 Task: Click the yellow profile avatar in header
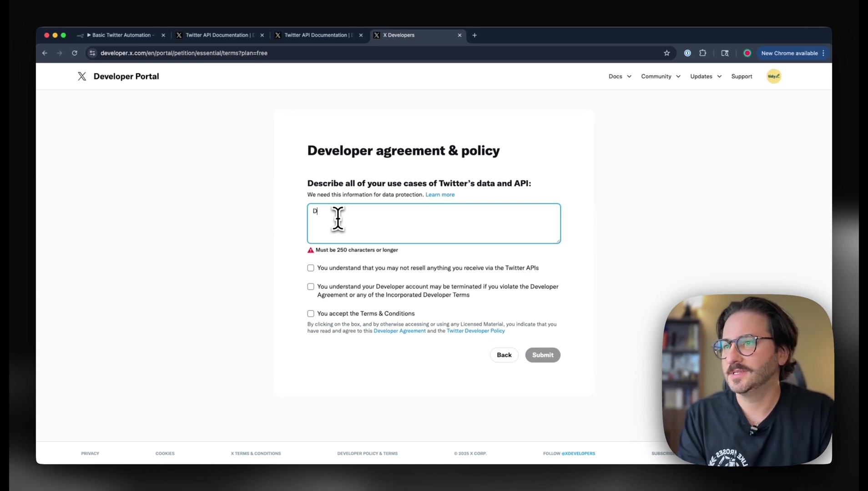click(773, 76)
